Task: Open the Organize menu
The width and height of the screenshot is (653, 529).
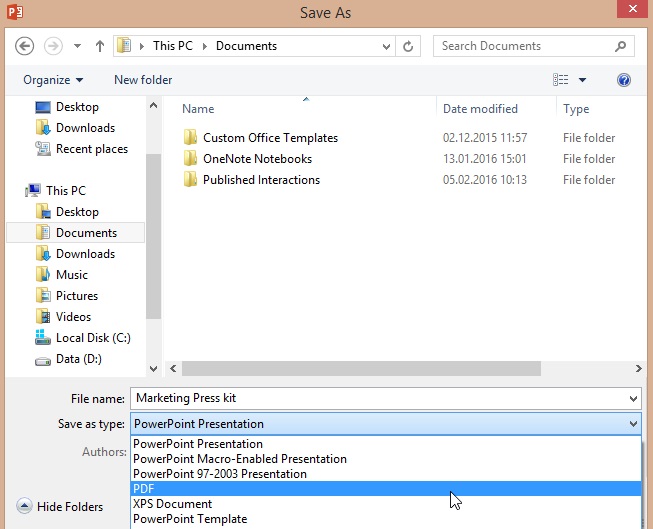Action: coord(53,80)
